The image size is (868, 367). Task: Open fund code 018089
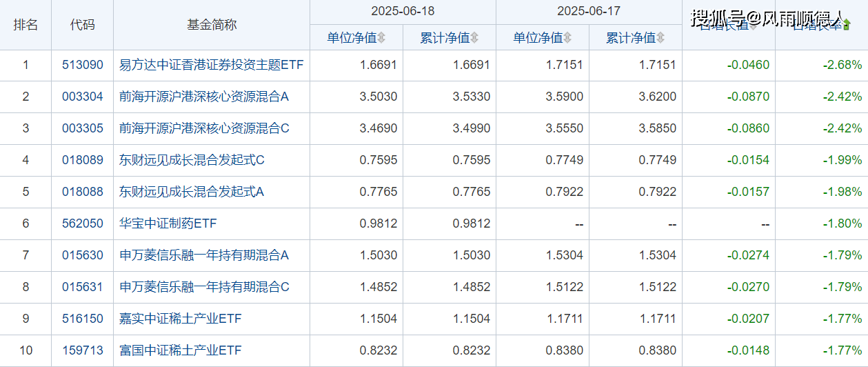coord(83,161)
